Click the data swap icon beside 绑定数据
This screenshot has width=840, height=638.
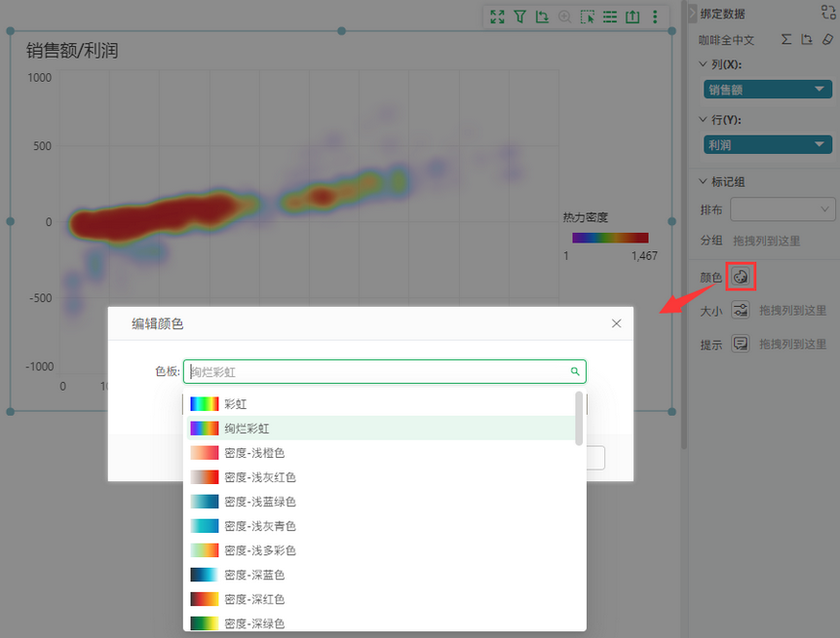click(827, 13)
